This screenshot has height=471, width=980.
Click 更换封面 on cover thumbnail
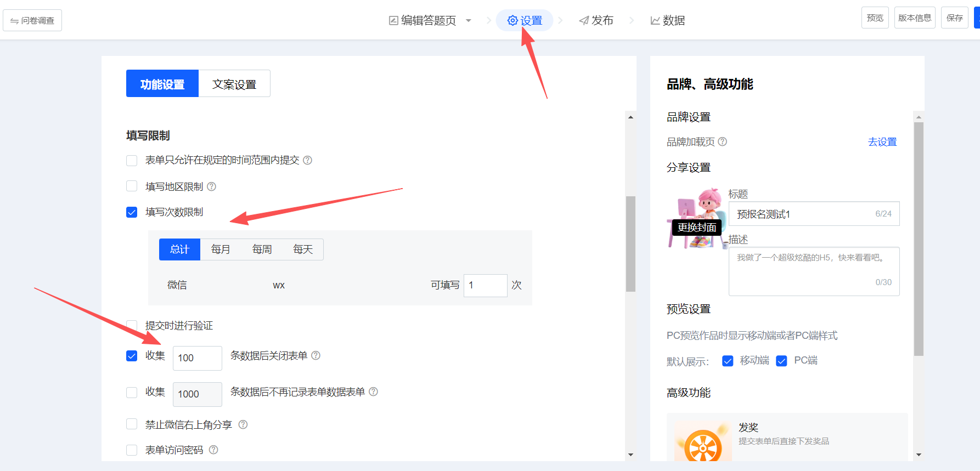click(x=696, y=227)
